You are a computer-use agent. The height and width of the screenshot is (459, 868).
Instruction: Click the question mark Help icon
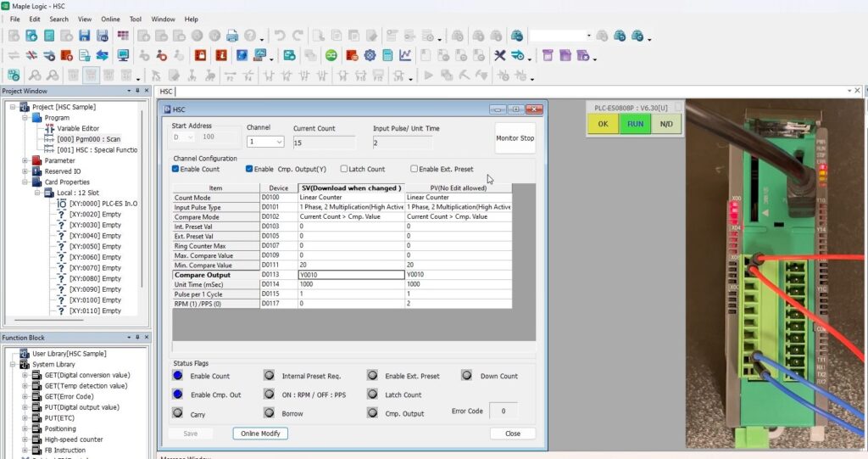click(x=250, y=36)
